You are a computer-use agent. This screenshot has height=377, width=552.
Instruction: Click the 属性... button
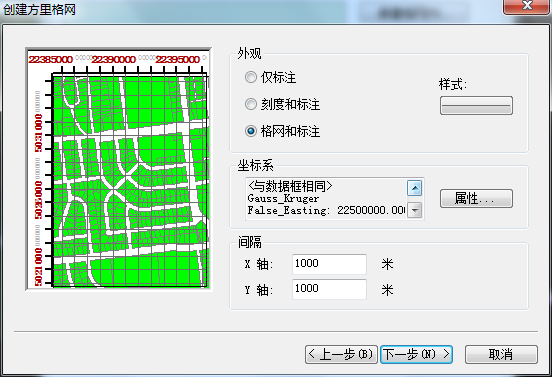476,199
